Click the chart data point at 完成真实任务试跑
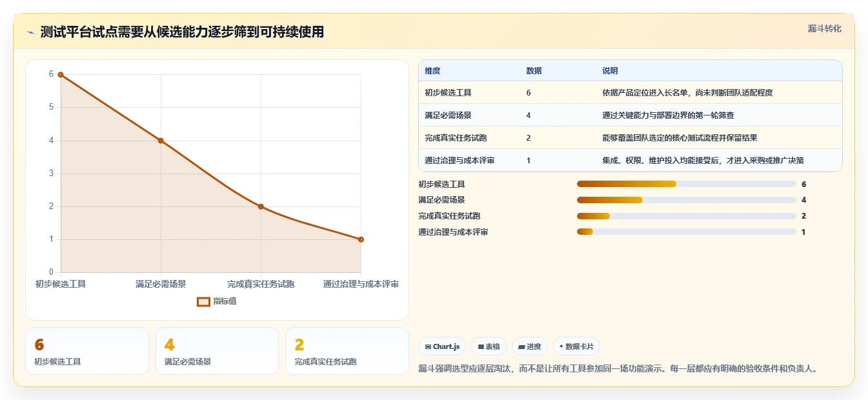This screenshot has height=400, width=868. coord(261,206)
